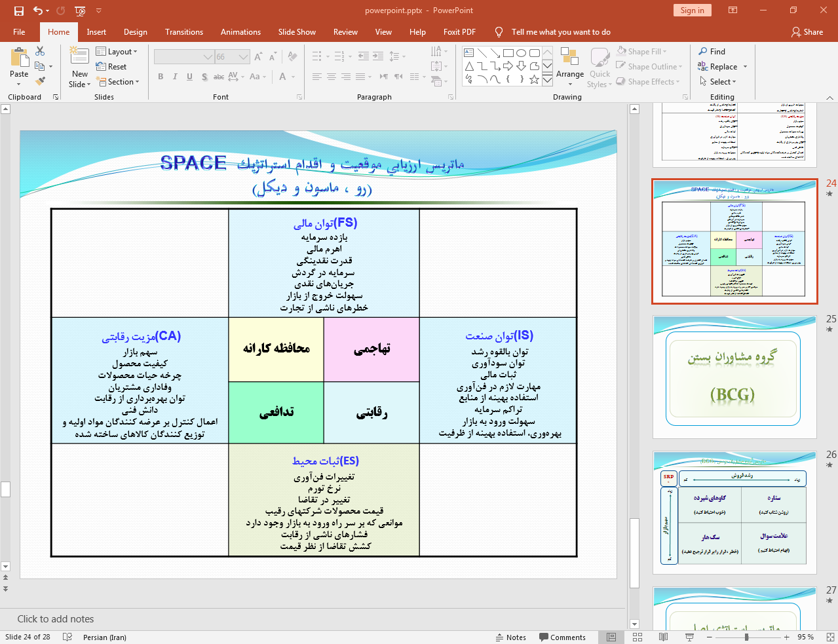Image resolution: width=838 pixels, height=644 pixels.
Task: Expand the shapes gallery More arrow
Action: [547, 79]
